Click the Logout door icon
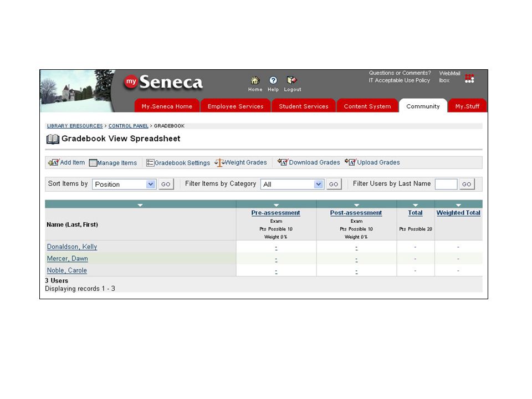Viewport: 532px width, 399px height. pyautogui.click(x=292, y=80)
